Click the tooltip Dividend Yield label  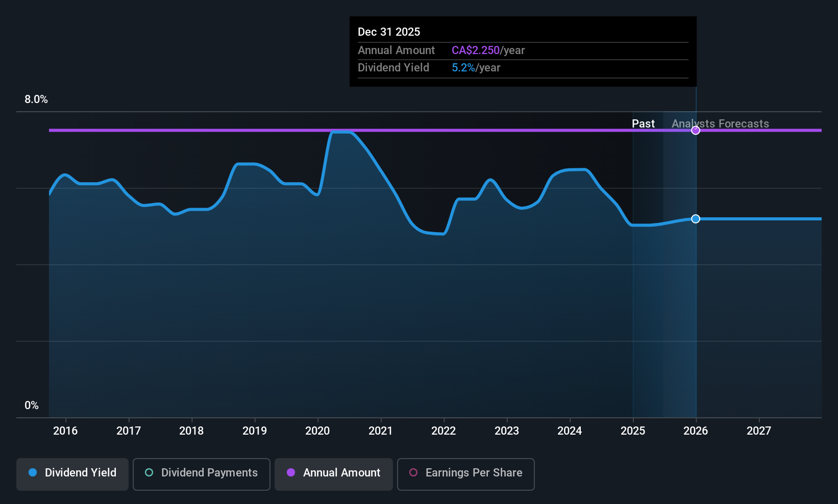(x=393, y=68)
